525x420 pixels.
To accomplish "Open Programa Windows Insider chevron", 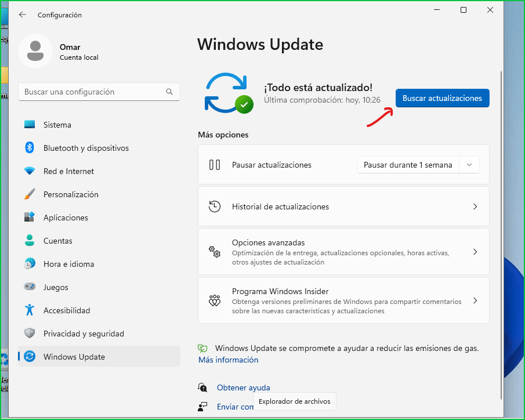I will point(475,300).
